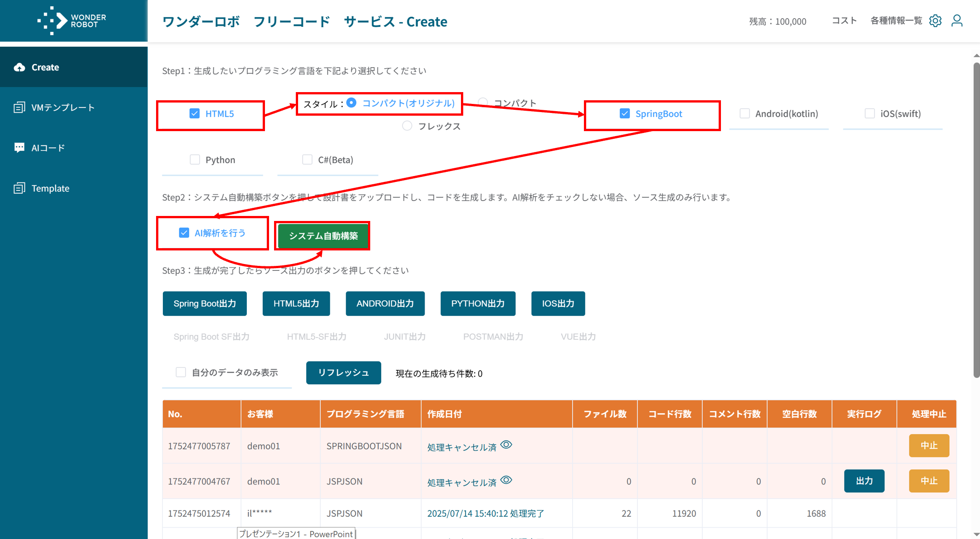Viewport: 980px width, 539px height.
Task: Click the Create cloud icon in sidebar
Action: pyautogui.click(x=19, y=67)
